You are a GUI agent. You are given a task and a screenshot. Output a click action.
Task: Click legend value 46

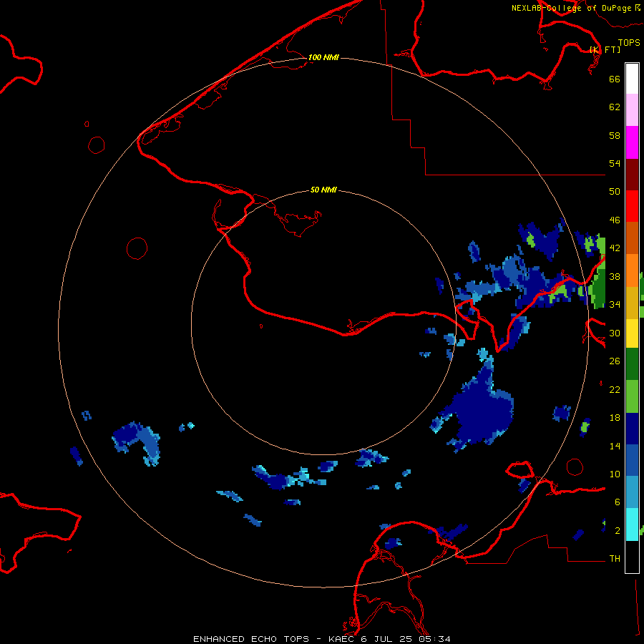pyautogui.click(x=615, y=220)
